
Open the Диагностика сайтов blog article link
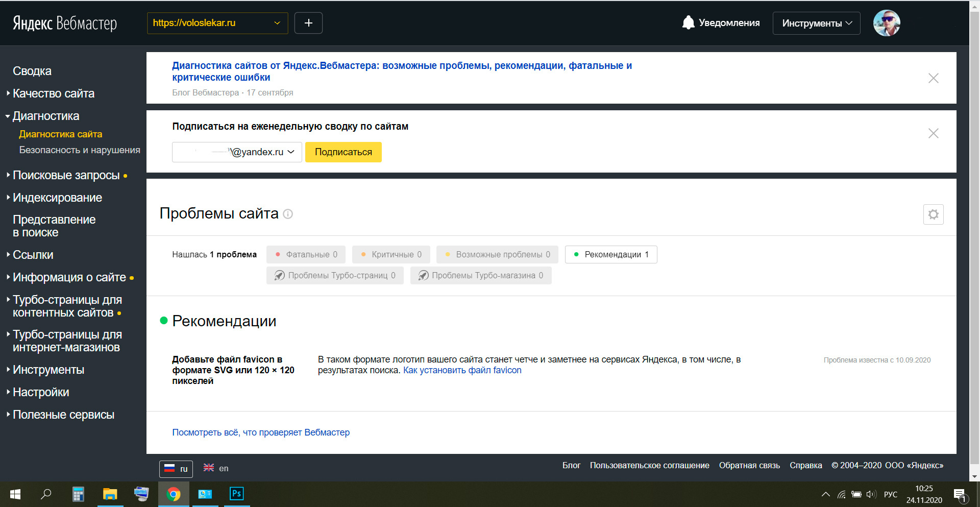[x=402, y=71]
